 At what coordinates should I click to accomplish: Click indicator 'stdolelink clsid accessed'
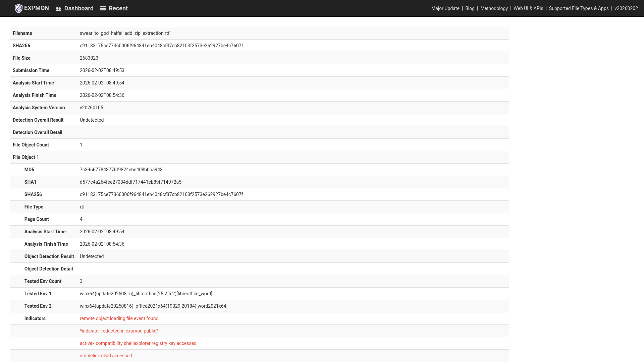[x=106, y=355]
